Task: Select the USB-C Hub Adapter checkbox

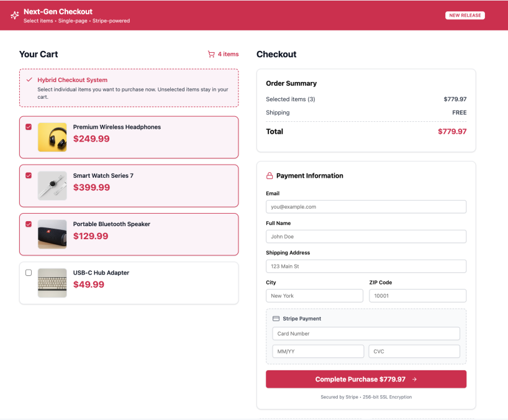Action: click(29, 273)
